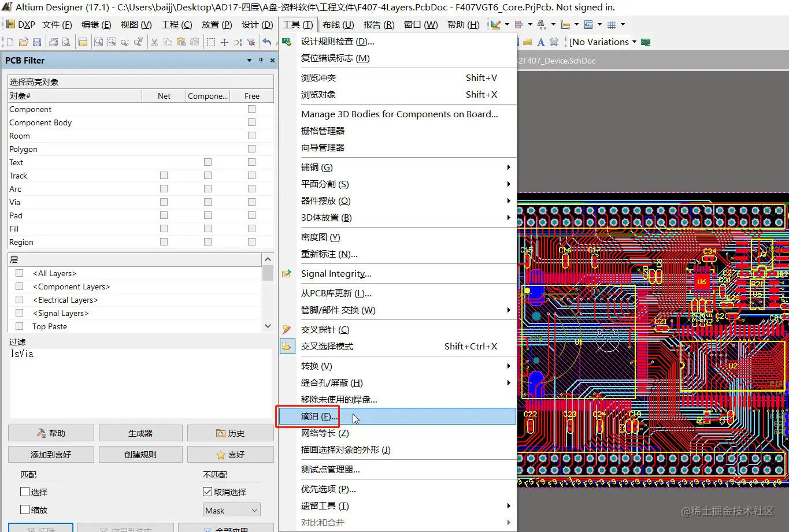Tick the Net checkbox for Track
789x532 pixels.
point(164,176)
